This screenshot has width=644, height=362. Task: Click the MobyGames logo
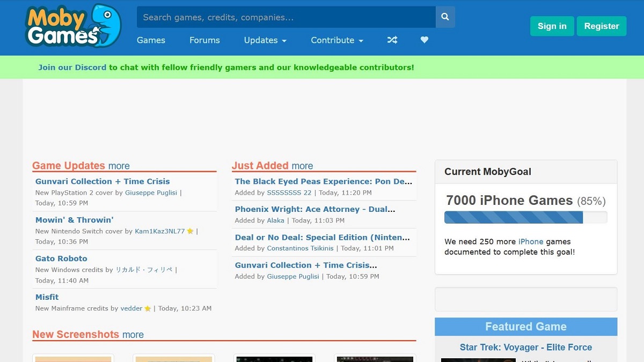73,26
